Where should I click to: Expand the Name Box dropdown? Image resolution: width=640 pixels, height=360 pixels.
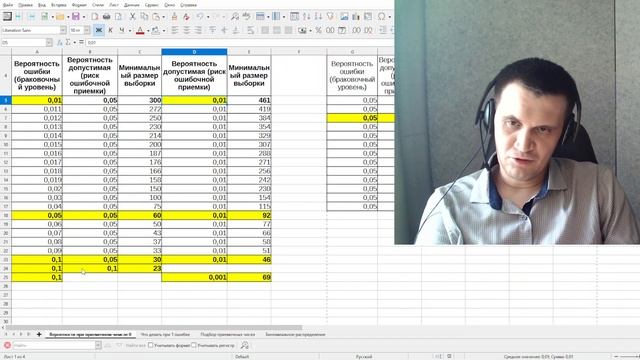(x=49, y=42)
